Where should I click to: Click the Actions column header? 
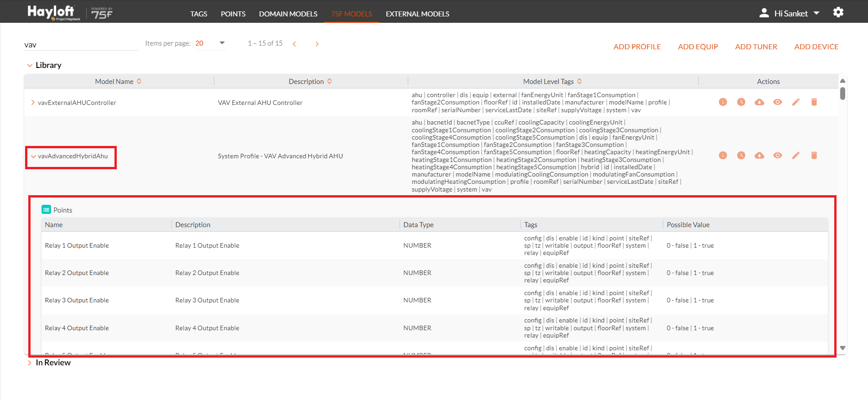coord(768,81)
